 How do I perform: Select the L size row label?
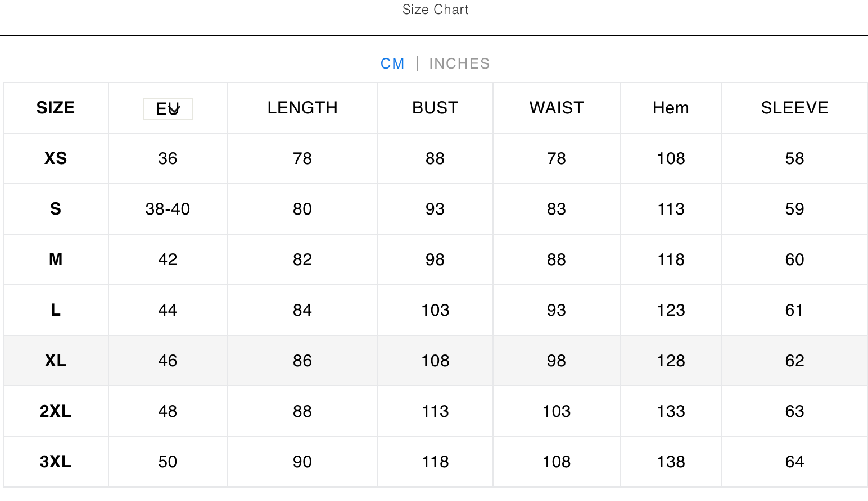(x=56, y=310)
